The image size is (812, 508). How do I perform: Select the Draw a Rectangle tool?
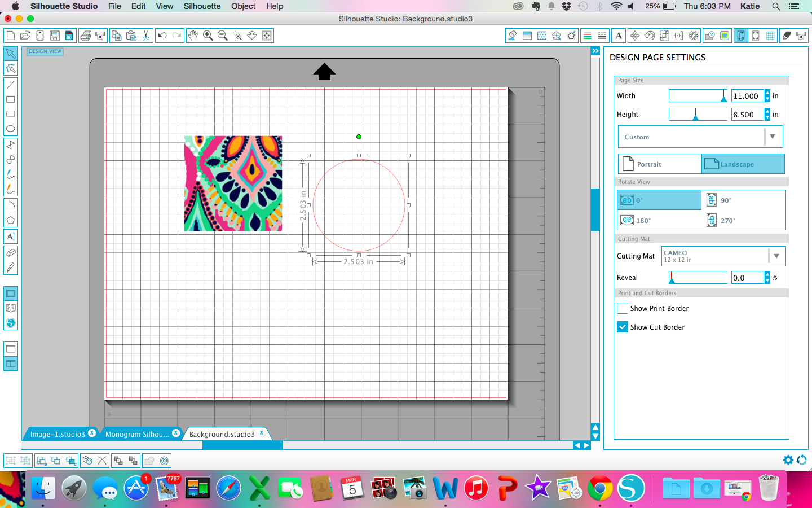pyautogui.click(x=11, y=99)
